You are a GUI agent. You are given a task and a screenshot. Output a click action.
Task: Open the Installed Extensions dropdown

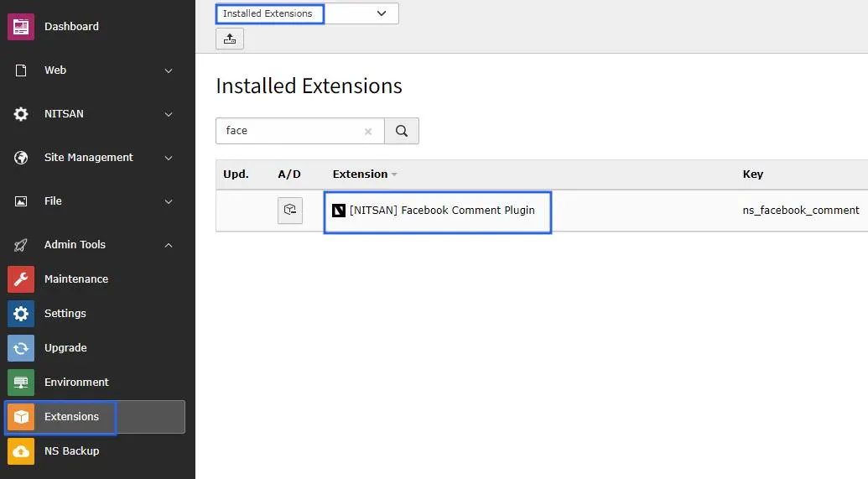pos(307,13)
